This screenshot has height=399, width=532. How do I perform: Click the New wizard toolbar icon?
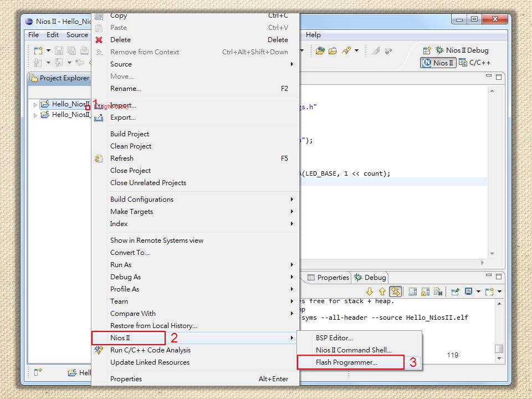(38, 50)
